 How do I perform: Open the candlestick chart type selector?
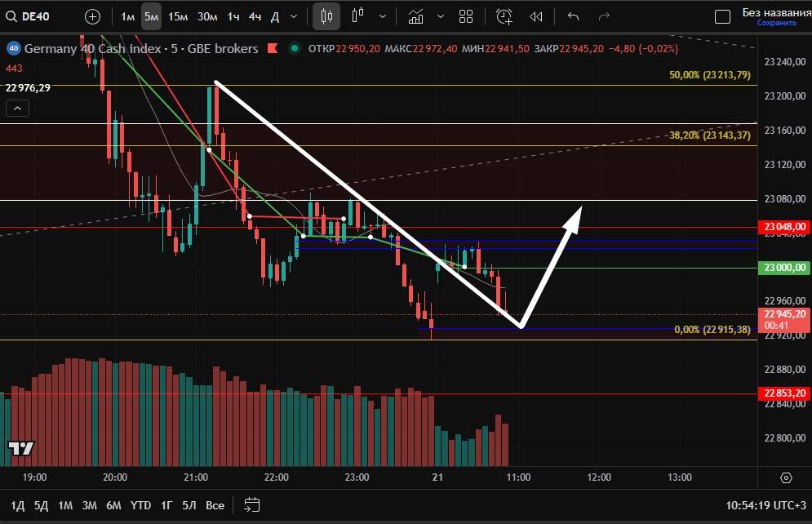point(326,16)
